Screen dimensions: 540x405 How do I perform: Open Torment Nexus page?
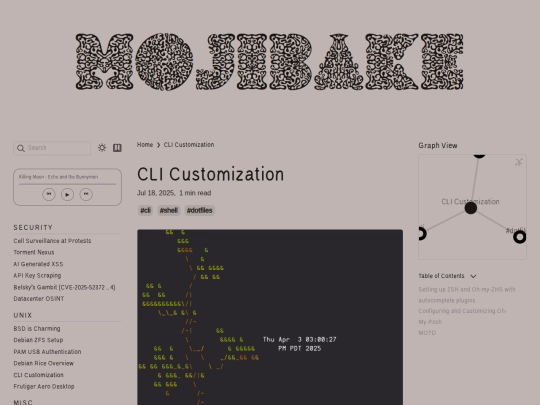(34, 252)
